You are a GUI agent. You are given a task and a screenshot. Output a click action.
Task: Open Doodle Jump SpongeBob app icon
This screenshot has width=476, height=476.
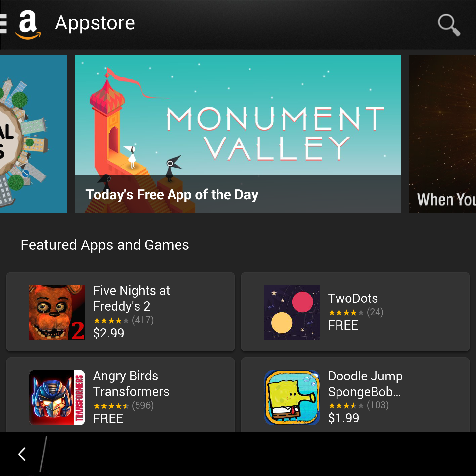[x=292, y=398]
